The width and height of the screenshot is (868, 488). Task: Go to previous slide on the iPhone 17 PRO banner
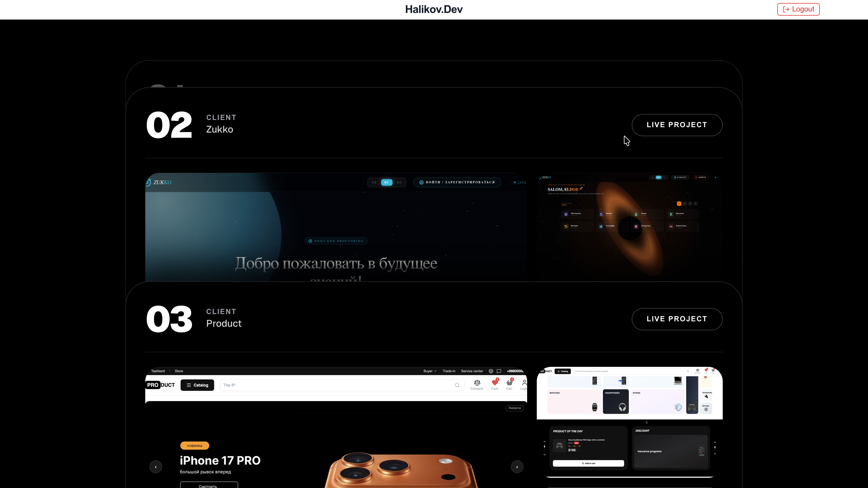[156, 467]
